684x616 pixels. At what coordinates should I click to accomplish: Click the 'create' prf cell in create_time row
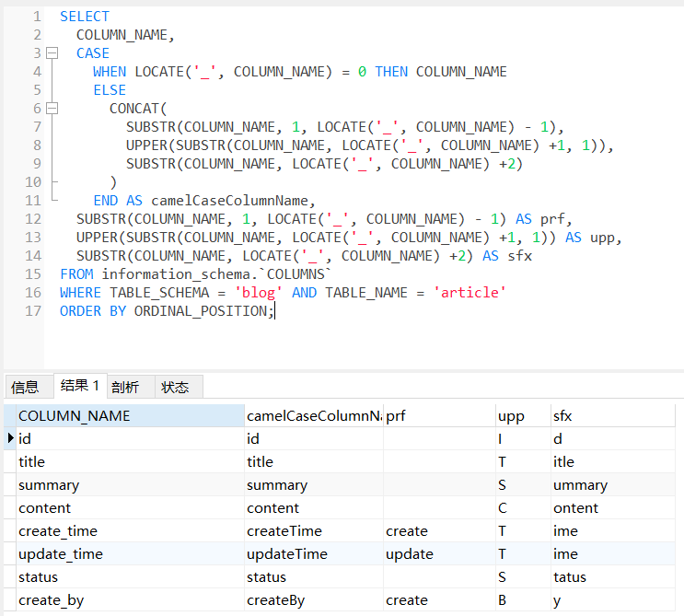coord(440,531)
